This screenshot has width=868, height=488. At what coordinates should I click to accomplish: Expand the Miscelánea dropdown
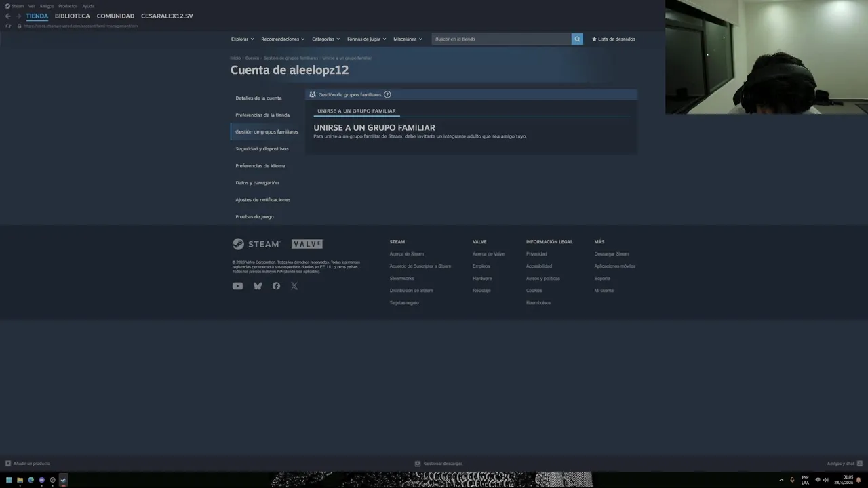tap(408, 39)
